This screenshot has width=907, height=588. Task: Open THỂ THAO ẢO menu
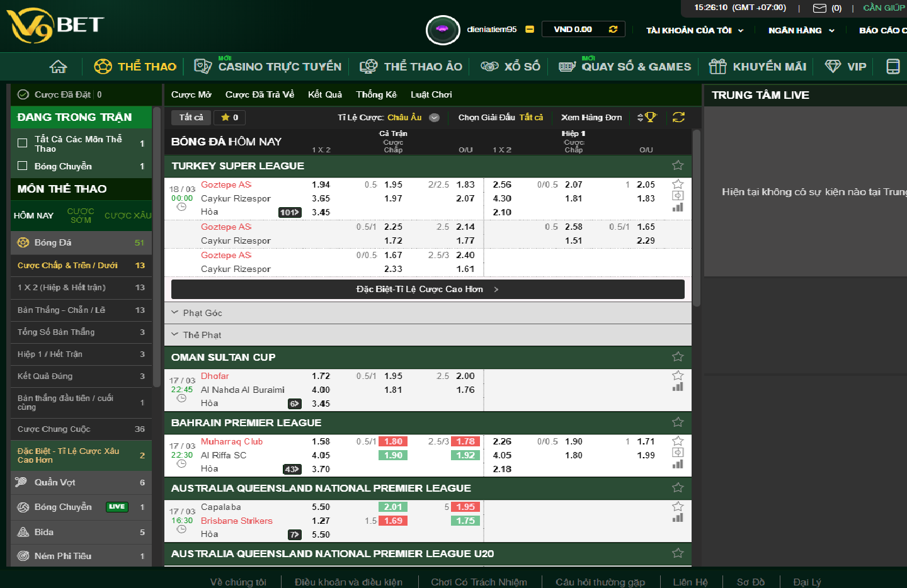[x=411, y=67]
